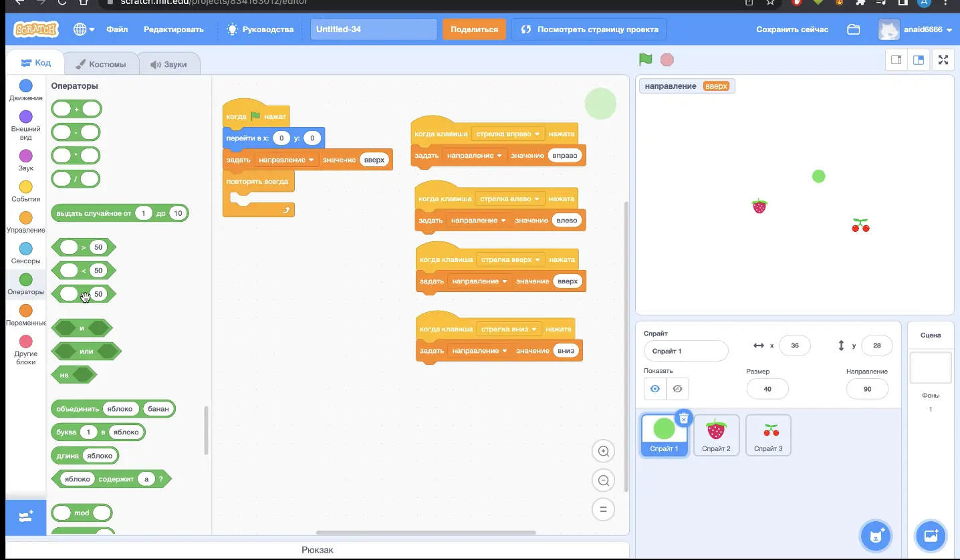Enter full screen stage mode
This screenshot has height=560, width=960.
point(943,59)
